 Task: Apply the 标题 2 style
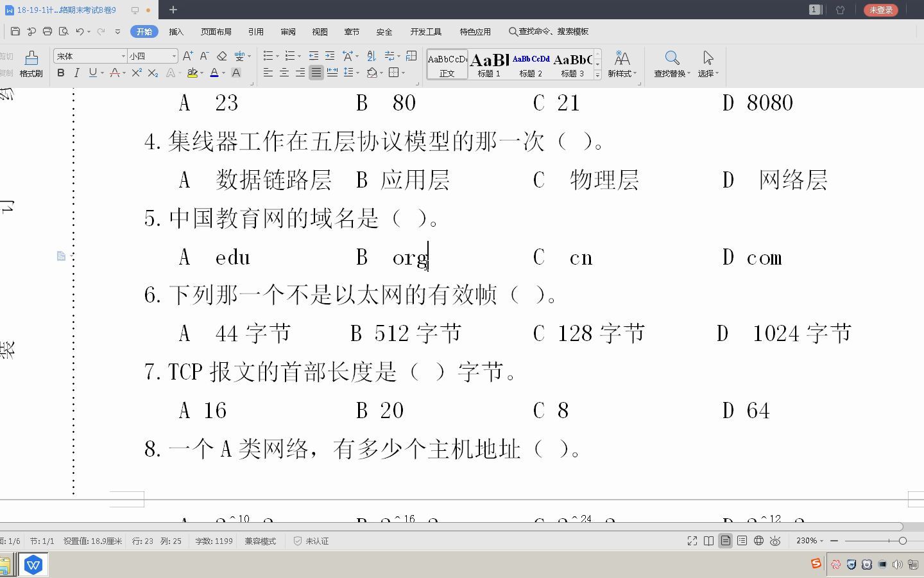tap(531, 64)
